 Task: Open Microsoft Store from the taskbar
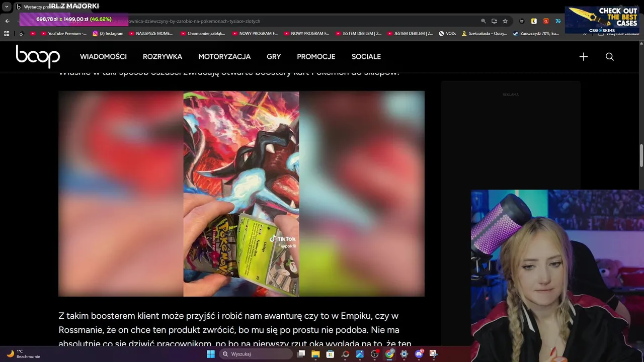(330, 354)
